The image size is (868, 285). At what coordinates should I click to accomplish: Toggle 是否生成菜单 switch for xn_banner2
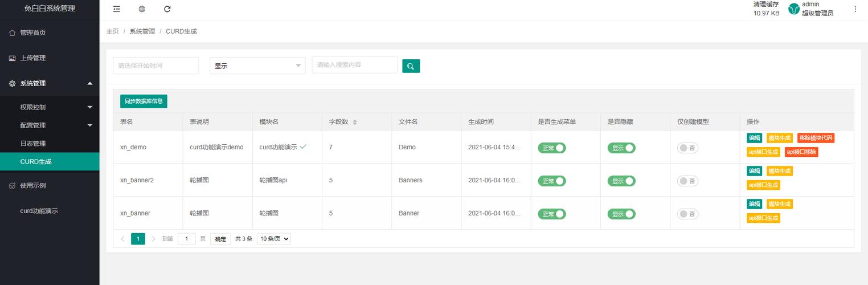(x=552, y=181)
